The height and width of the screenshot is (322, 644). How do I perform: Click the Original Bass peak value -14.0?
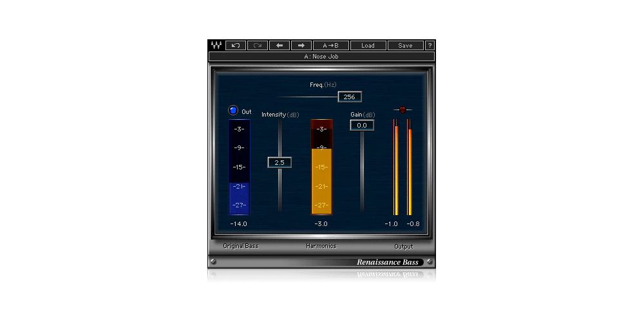tap(239, 224)
